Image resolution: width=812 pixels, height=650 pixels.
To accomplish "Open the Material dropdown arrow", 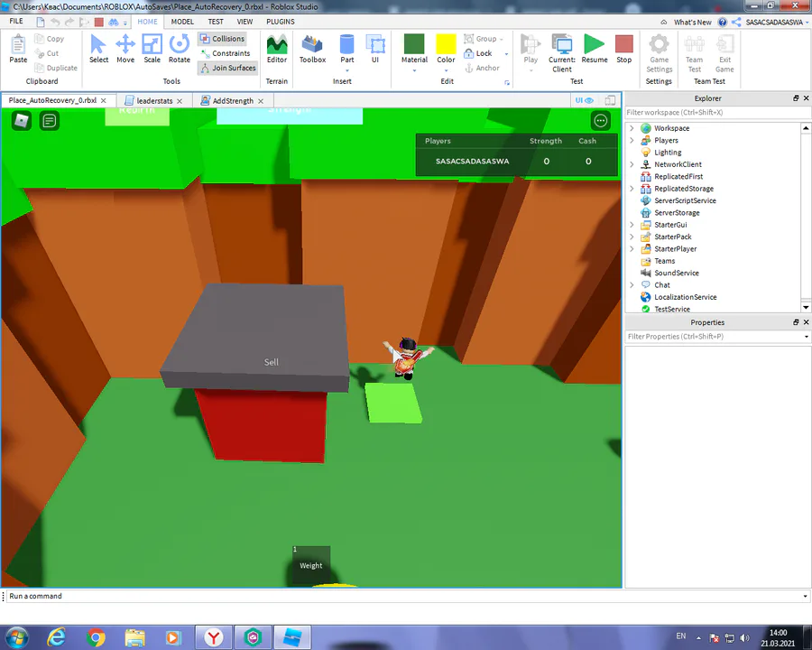I will click(x=414, y=70).
